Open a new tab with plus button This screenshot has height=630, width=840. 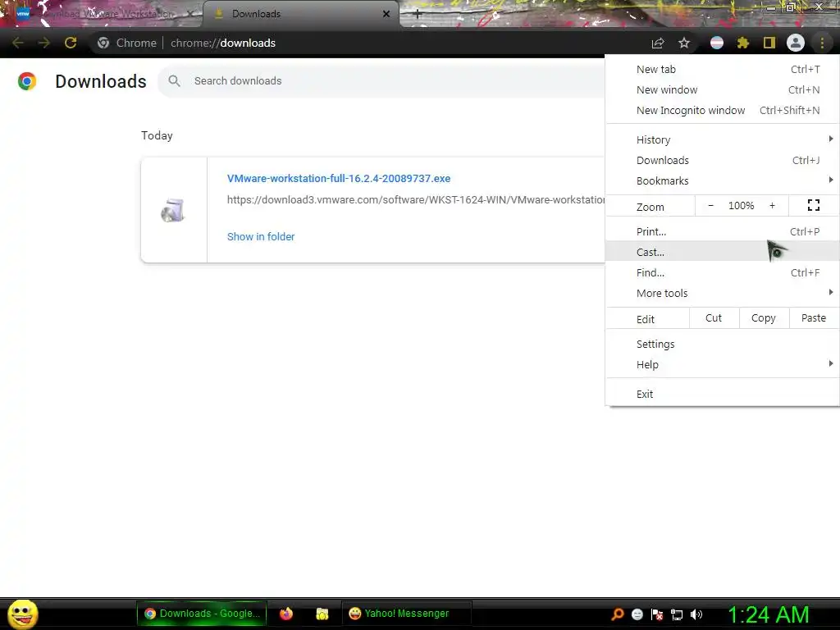(x=418, y=14)
